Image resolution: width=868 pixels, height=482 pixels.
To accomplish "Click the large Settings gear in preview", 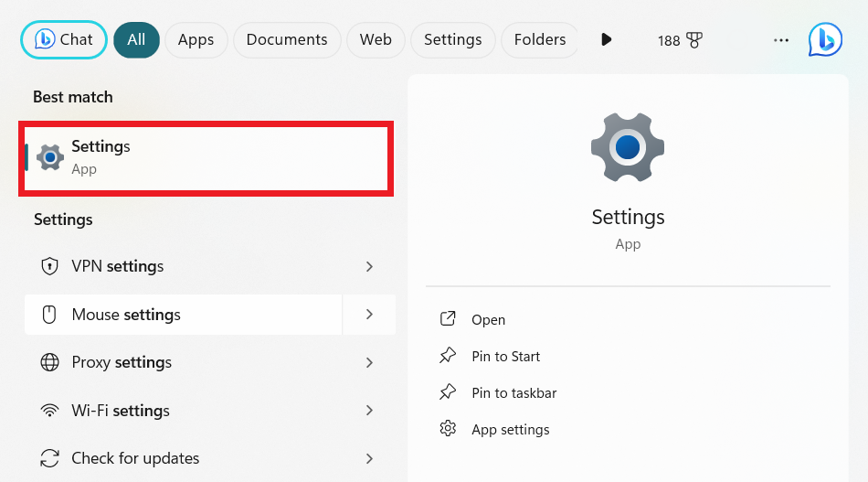I will click(627, 147).
